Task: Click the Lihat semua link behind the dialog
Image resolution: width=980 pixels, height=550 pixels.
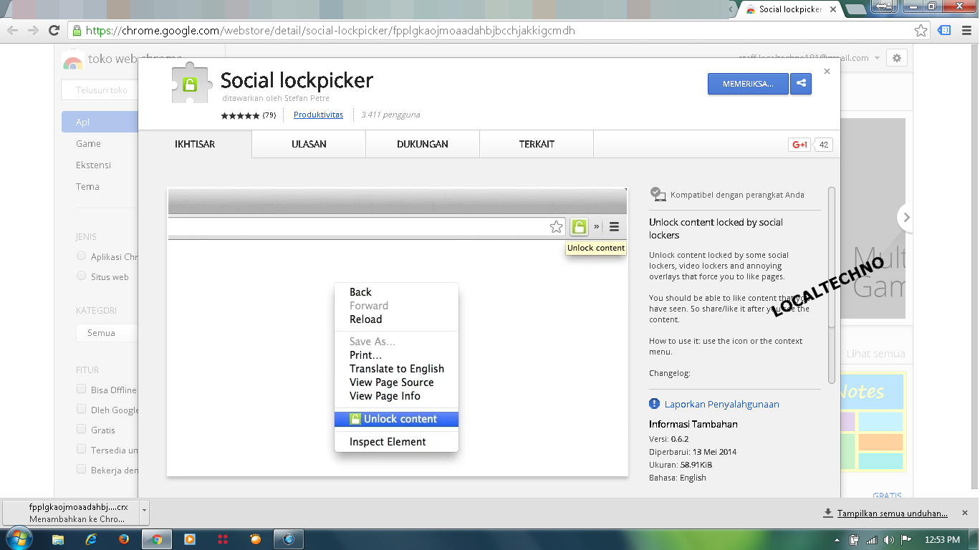Action: pyautogui.click(x=875, y=353)
